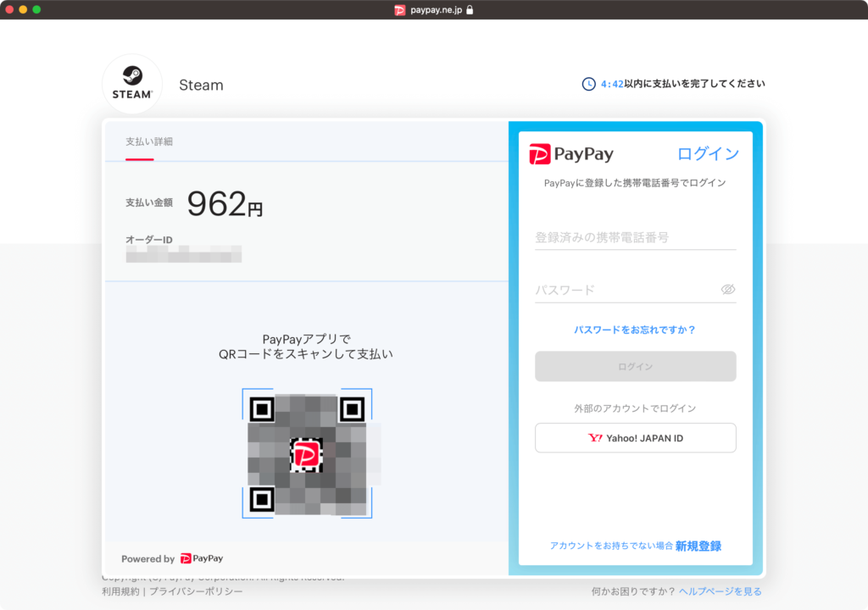The width and height of the screenshot is (868, 610).
Task: Click the PayPay QR code image
Action: pyautogui.click(x=307, y=453)
